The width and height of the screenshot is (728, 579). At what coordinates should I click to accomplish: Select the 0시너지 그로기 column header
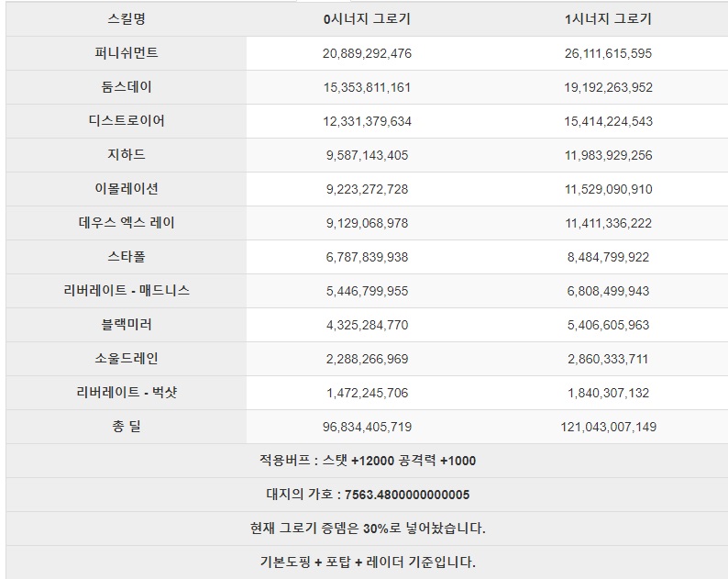click(x=367, y=19)
